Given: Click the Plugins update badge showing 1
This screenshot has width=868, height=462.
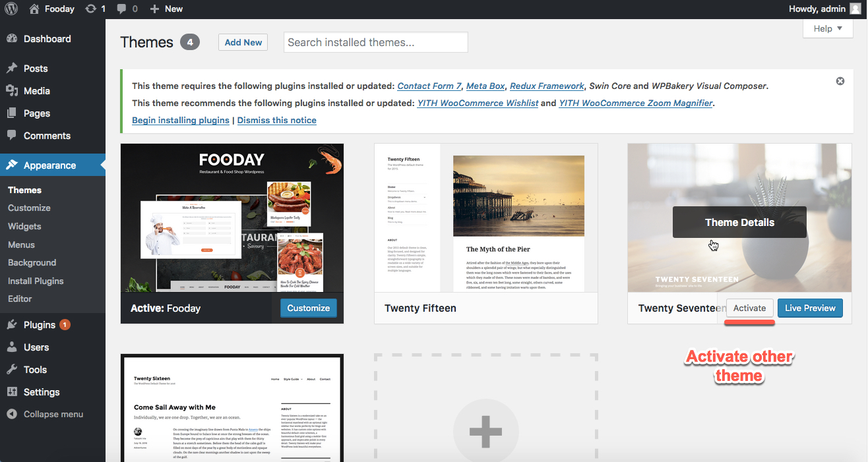Looking at the screenshot, I should [65, 324].
